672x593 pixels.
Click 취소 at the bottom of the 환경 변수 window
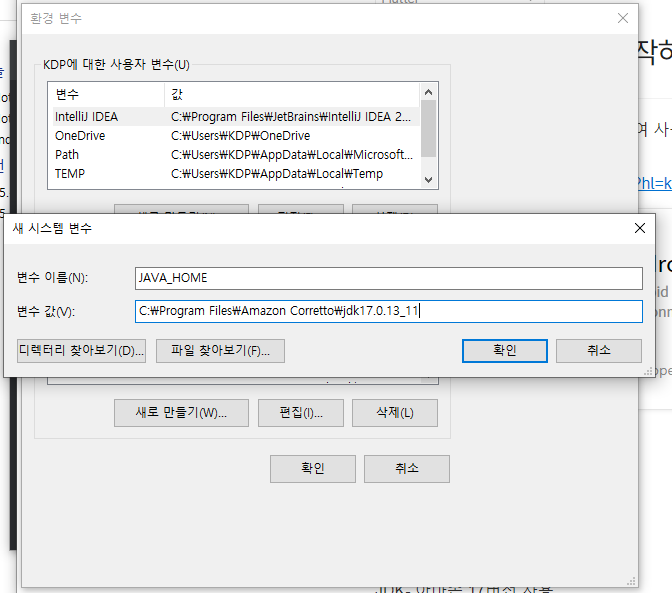click(x=407, y=469)
